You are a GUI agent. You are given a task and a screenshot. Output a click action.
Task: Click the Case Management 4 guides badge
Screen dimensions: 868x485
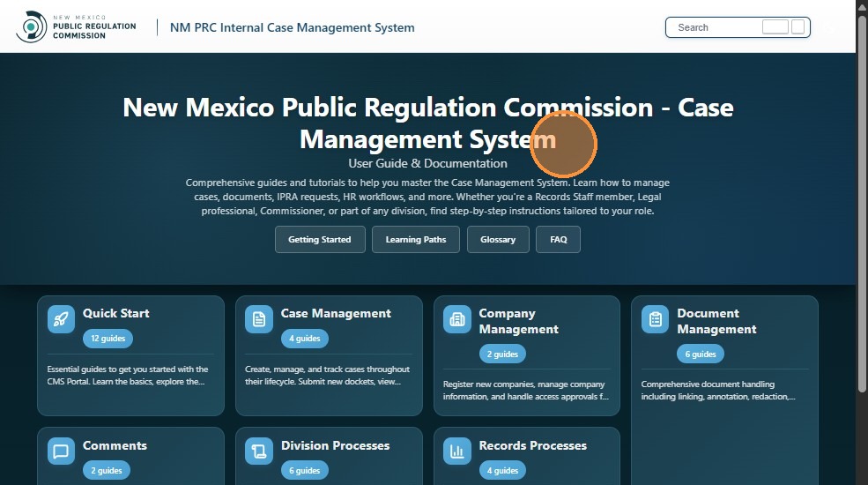click(305, 339)
